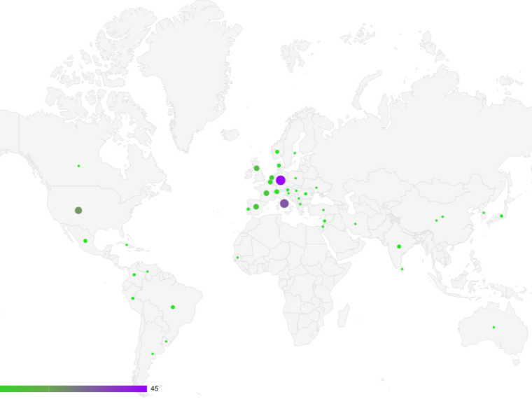Viewport: 532px width, 399px height.
Task: Select the green bubble over the United Kingdom
Action: [256, 168]
